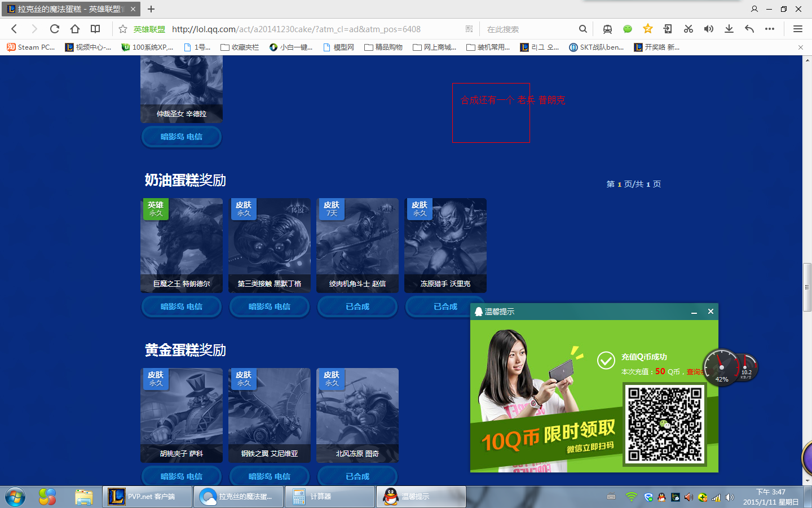Expand the 网上商城 bookmark folder
Screen dimensions: 812x508
[x=435, y=47]
